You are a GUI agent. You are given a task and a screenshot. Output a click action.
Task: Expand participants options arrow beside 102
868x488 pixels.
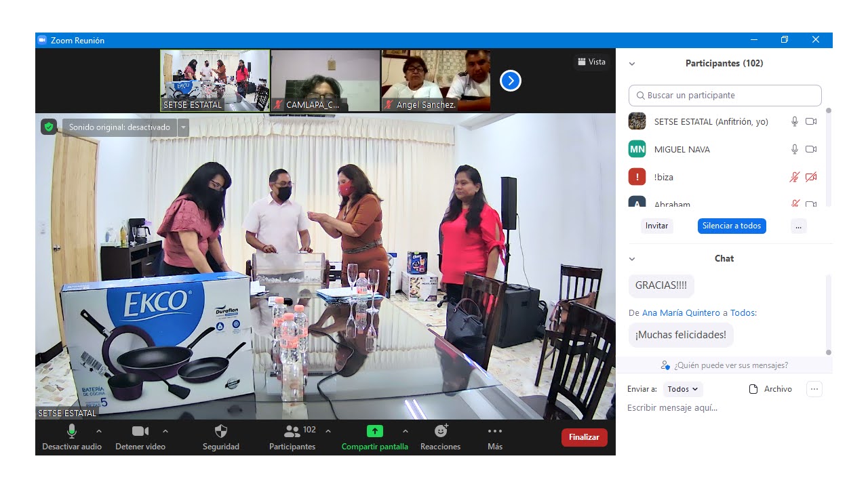(x=328, y=431)
